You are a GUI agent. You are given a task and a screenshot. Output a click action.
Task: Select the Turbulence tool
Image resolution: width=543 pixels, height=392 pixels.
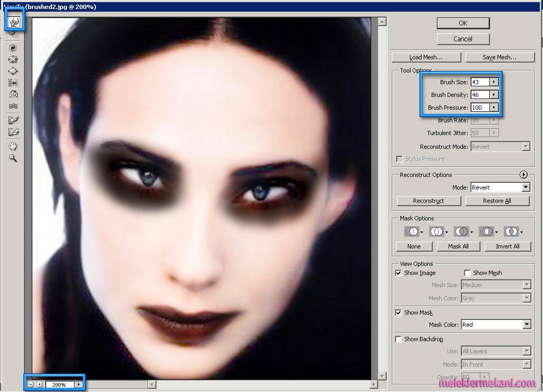coord(14,105)
